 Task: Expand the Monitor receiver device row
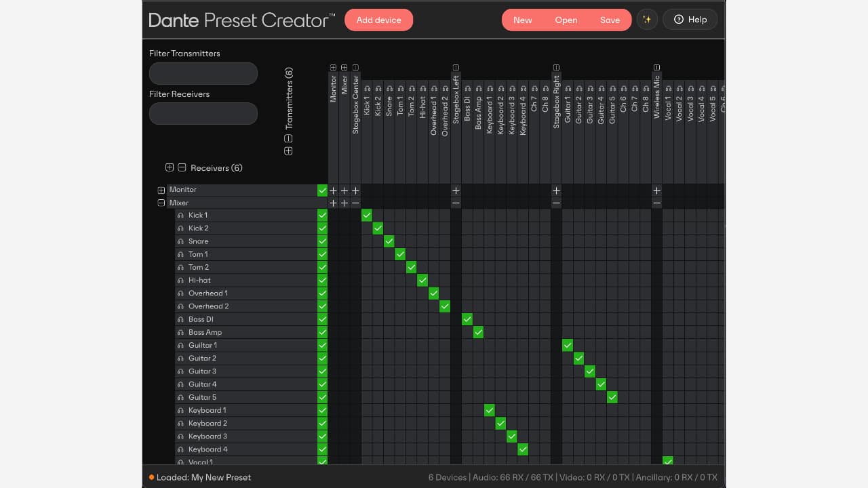point(161,190)
